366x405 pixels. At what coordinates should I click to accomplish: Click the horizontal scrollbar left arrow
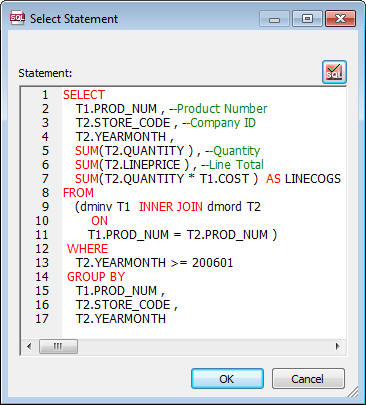click(x=29, y=346)
